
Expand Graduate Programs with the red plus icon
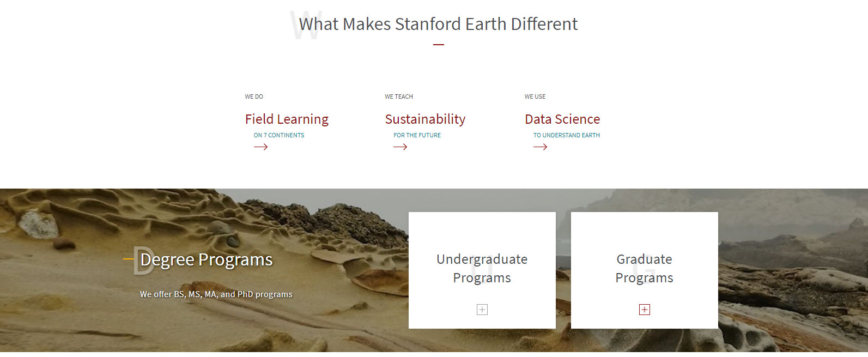(x=645, y=310)
